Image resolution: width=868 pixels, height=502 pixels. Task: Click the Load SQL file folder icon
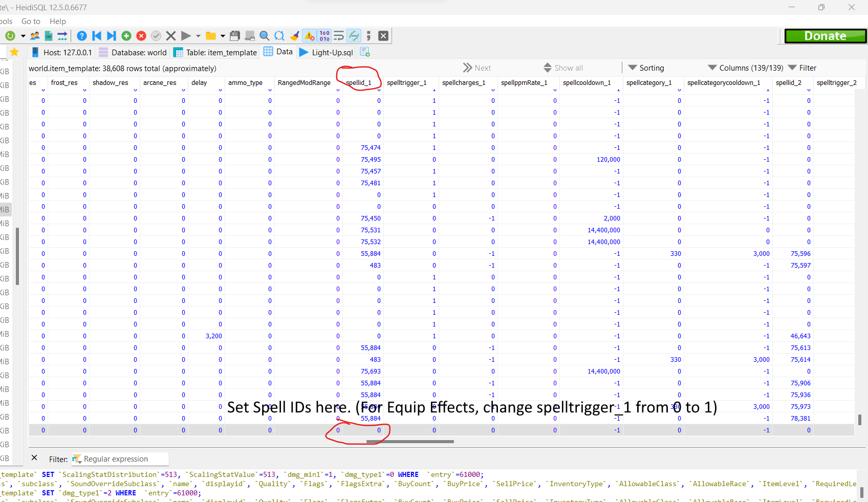(210, 36)
